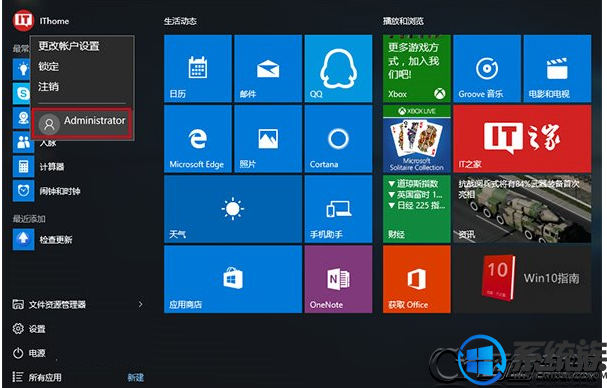Open the Finance tile (财经)

click(417, 209)
